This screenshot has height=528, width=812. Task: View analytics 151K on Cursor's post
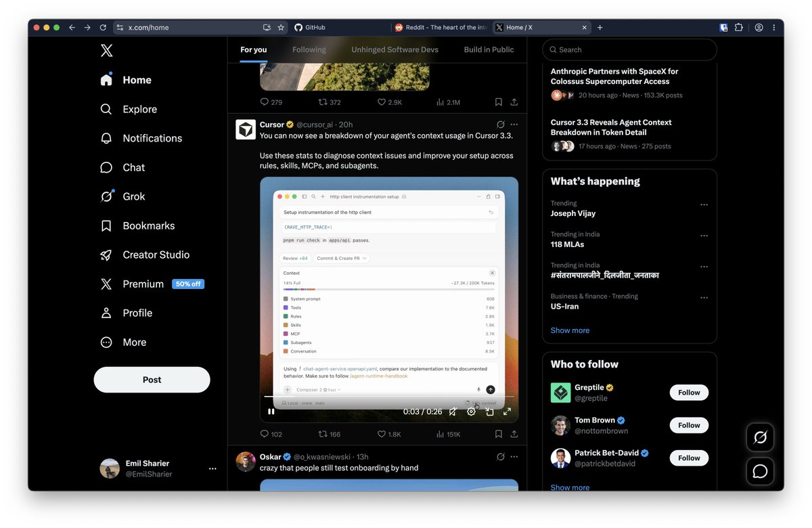click(x=448, y=434)
